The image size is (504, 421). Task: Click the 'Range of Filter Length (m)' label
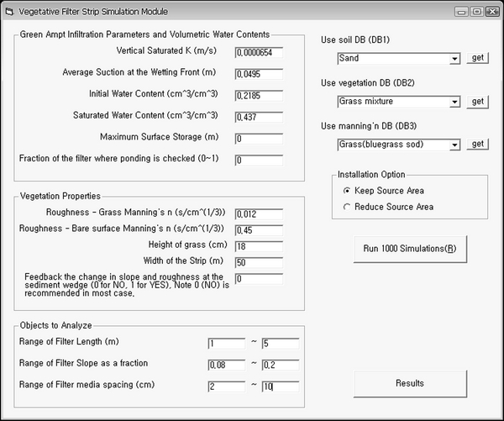(69, 341)
